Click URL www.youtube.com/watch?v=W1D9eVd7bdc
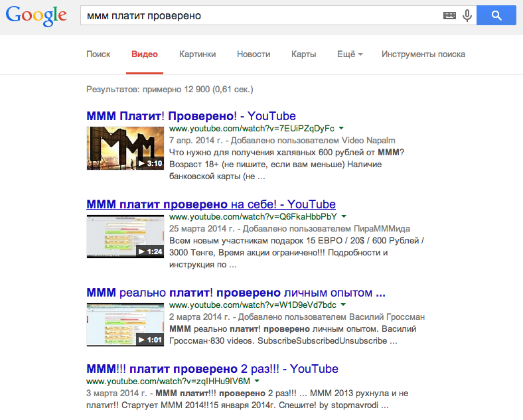This screenshot has width=523, height=420. (x=253, y=305)
